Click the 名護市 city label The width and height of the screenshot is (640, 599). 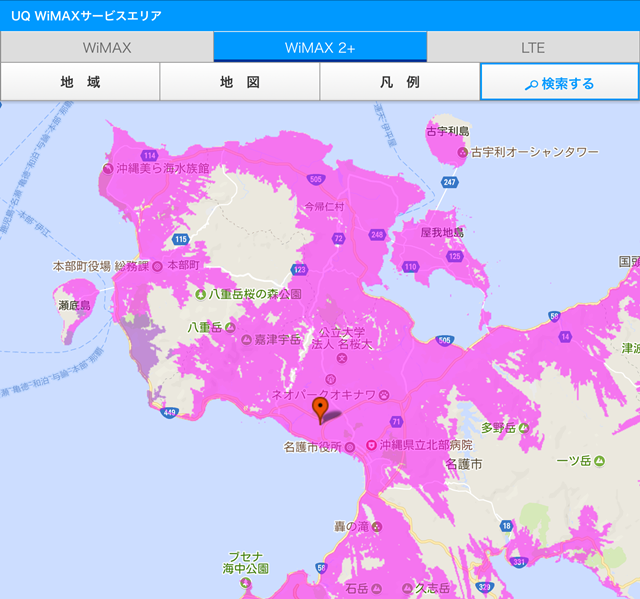point(464,464)
